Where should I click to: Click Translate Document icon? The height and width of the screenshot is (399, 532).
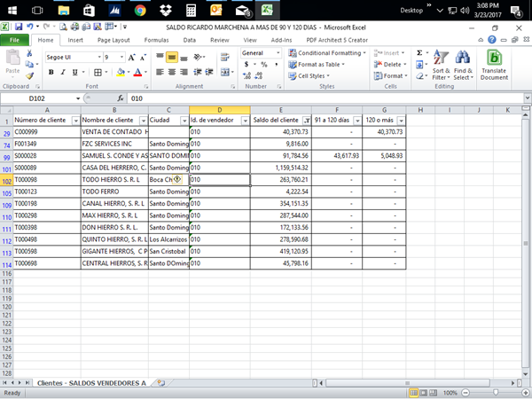tap(494, 64)
